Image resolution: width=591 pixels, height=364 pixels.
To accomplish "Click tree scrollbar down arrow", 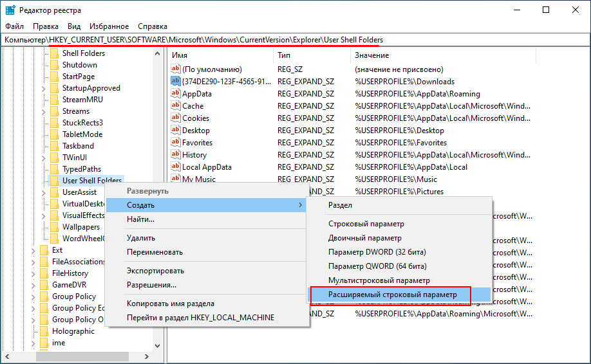I will 158,345.
